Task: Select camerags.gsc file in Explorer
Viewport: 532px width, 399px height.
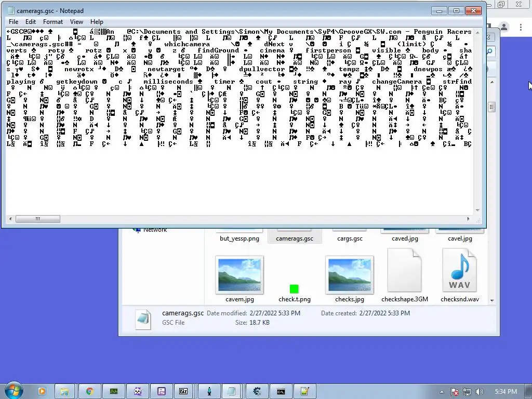Action: (295, 238)
